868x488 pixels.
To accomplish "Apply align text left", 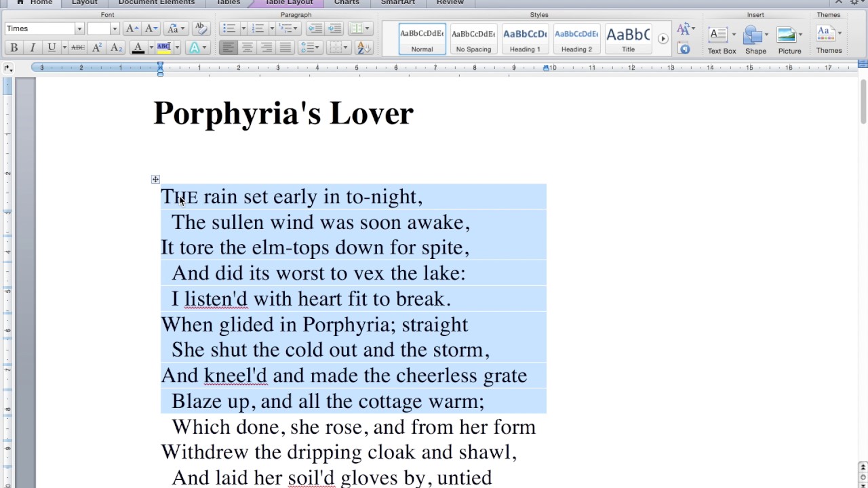I will (228, 47).
